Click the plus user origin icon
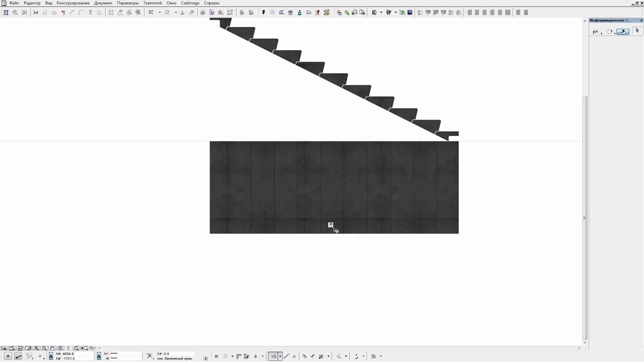Image resolution: width=644 pixels, height=362 pixels. click(40, 356)
